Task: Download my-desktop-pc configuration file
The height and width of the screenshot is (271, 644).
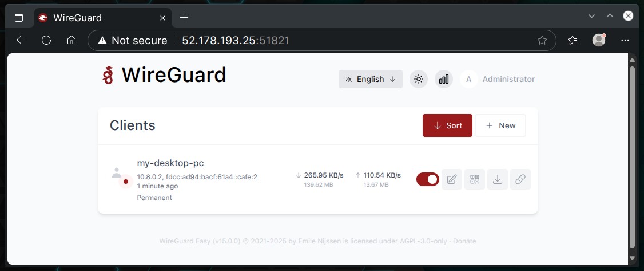Action: (x=498, y=179)
